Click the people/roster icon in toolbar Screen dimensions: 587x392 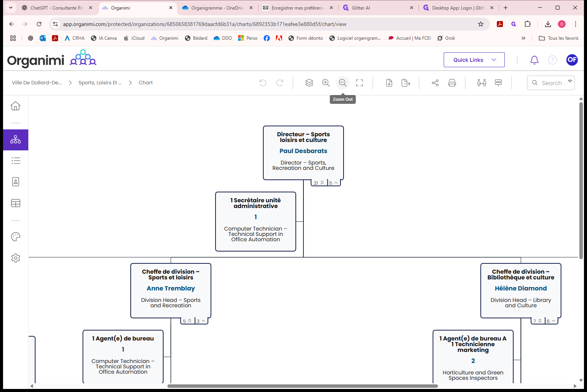point(482,83)
